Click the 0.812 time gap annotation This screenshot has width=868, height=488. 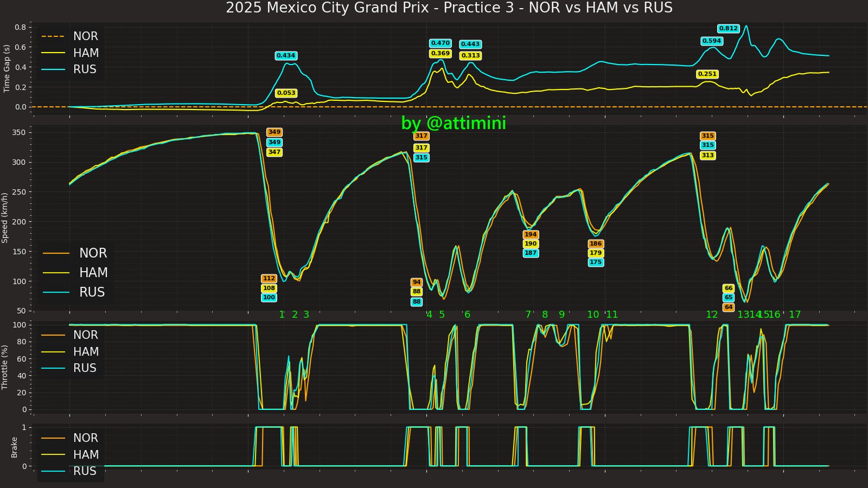(x=728, y=29)
